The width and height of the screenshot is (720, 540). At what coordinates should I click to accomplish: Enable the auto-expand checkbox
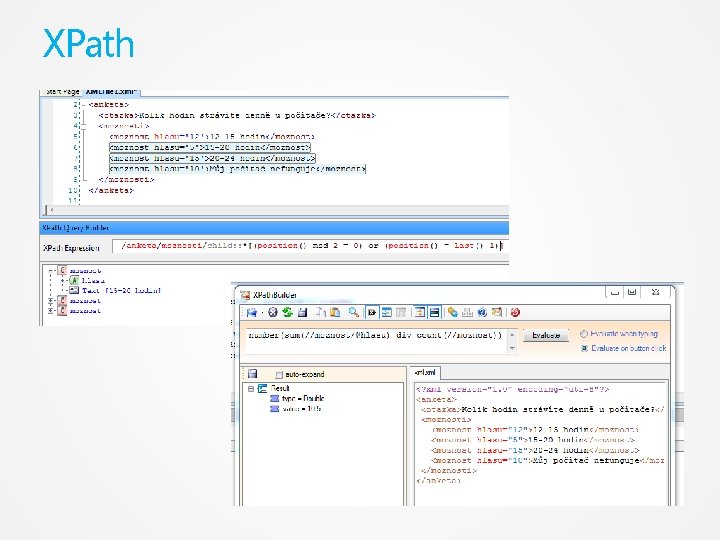point(279,375)
